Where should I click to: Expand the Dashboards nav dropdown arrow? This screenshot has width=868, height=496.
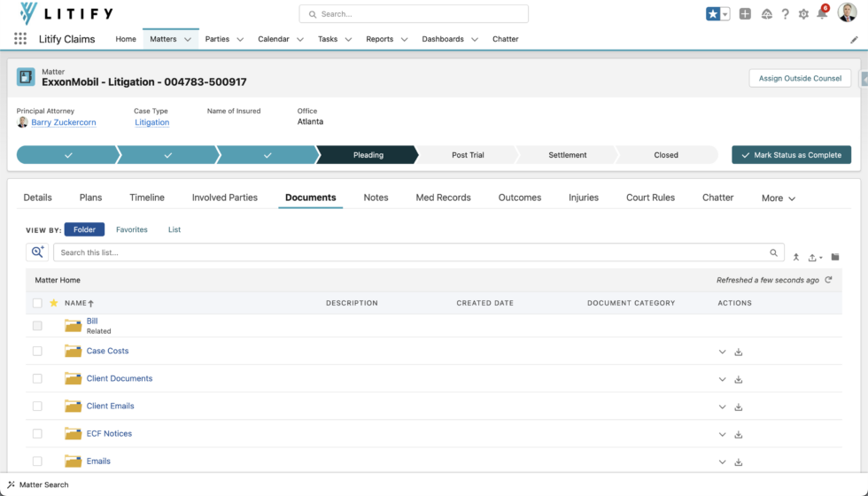click(x=475, y=39)
